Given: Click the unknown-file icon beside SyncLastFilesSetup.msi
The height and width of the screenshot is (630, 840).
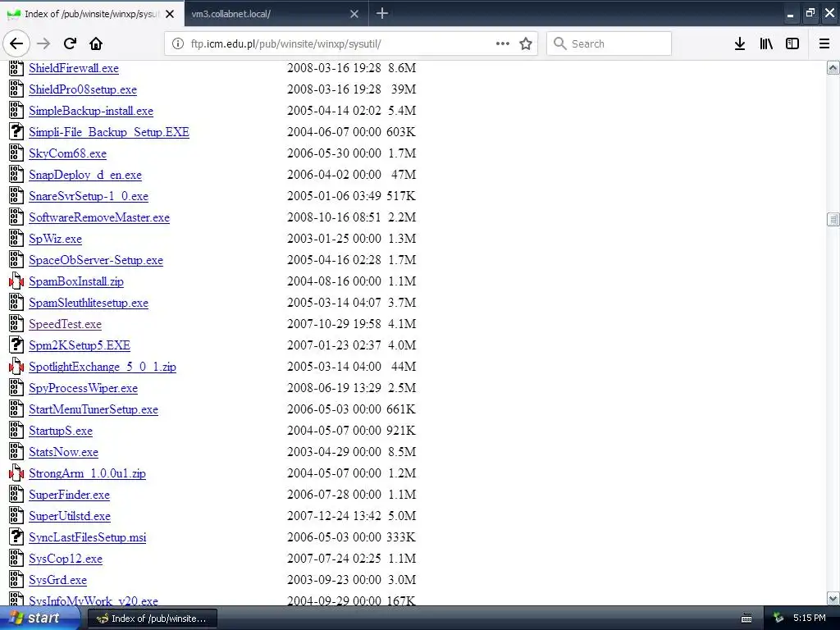Looking at the screenshot, I should coord(16,536).
